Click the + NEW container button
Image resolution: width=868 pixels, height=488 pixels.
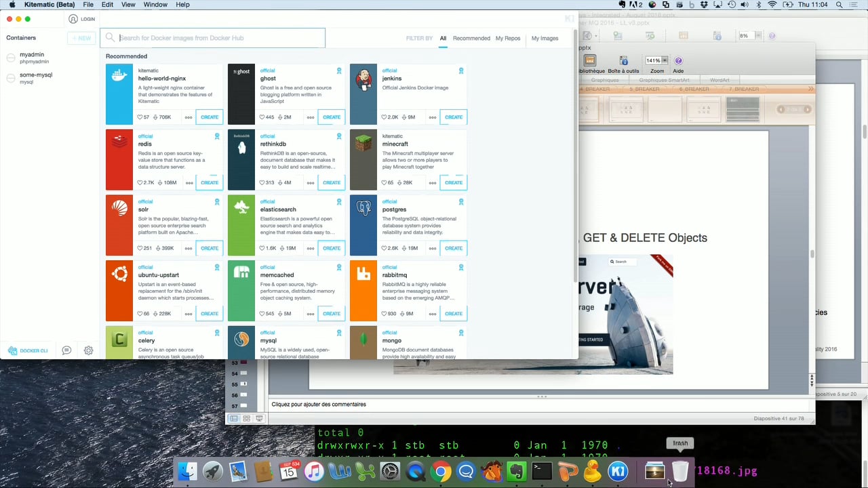(81, 38)
